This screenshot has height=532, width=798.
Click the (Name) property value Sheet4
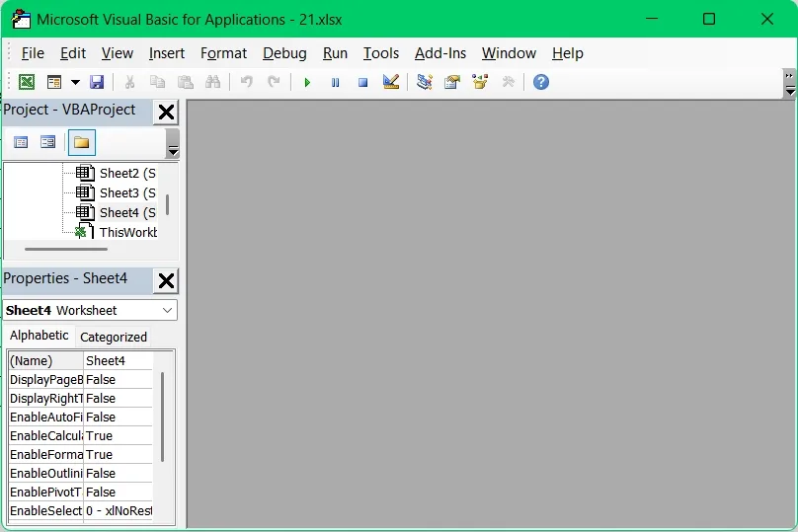coord(119,360)
